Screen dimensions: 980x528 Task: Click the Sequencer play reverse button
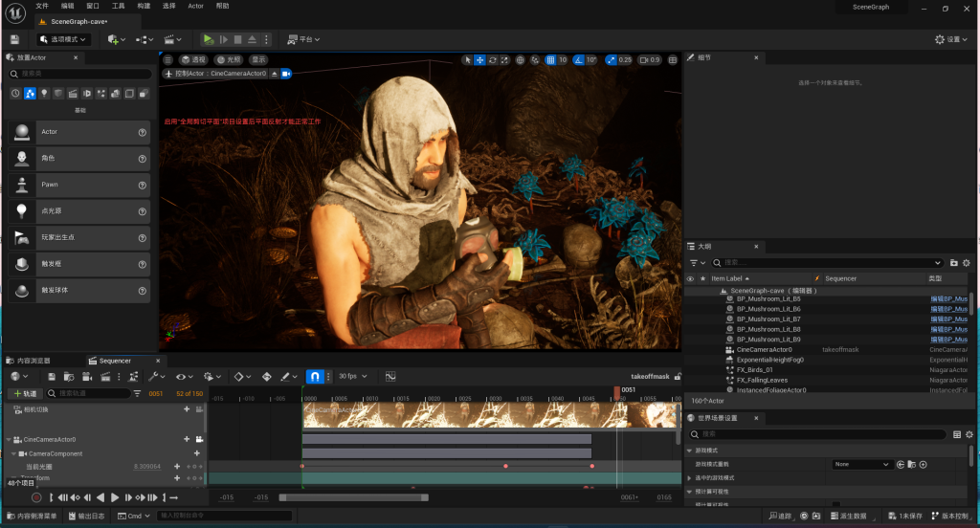[x=100, y=498]
